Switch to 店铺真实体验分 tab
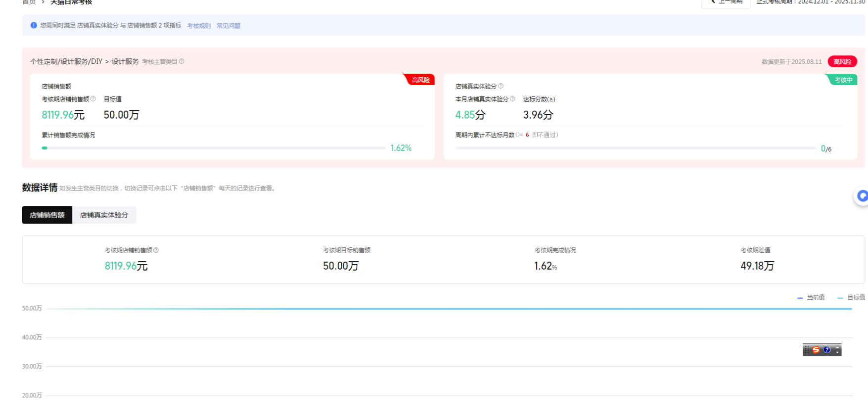Viewport: 868px width, 412px height. pos(104,215)
